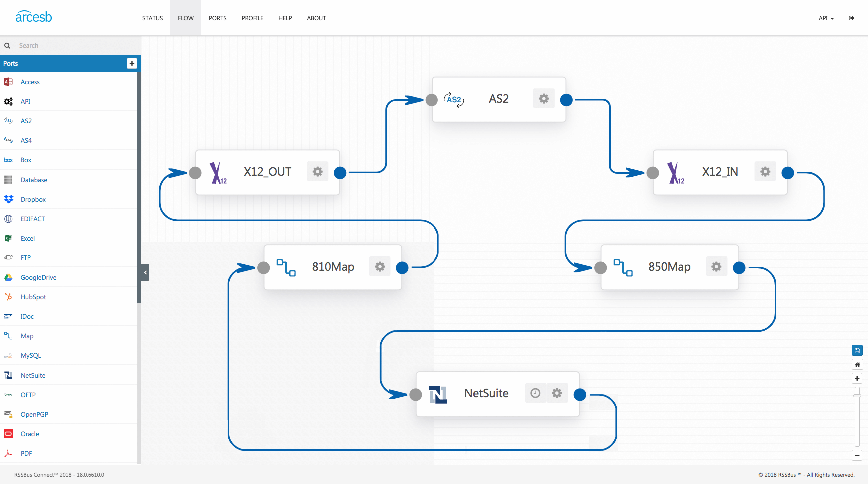This screenshot has width=868, height=484.
Task: Open the ABOUT tab
Action: point(317,18)
